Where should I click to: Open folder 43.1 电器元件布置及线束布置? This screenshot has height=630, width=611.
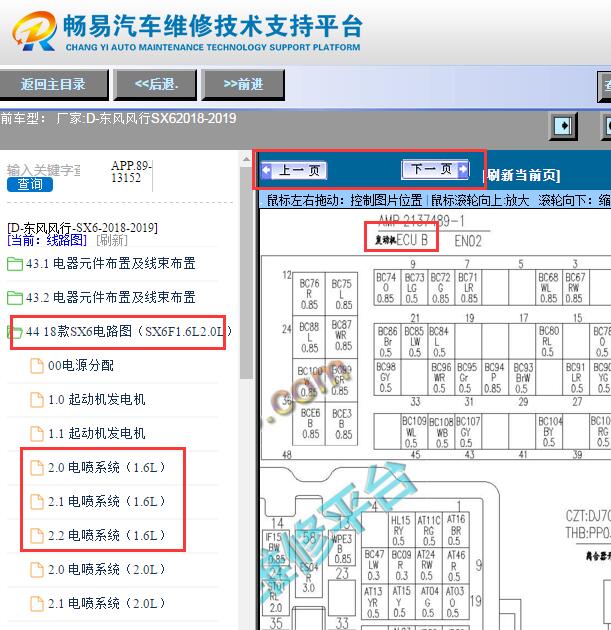110,264
